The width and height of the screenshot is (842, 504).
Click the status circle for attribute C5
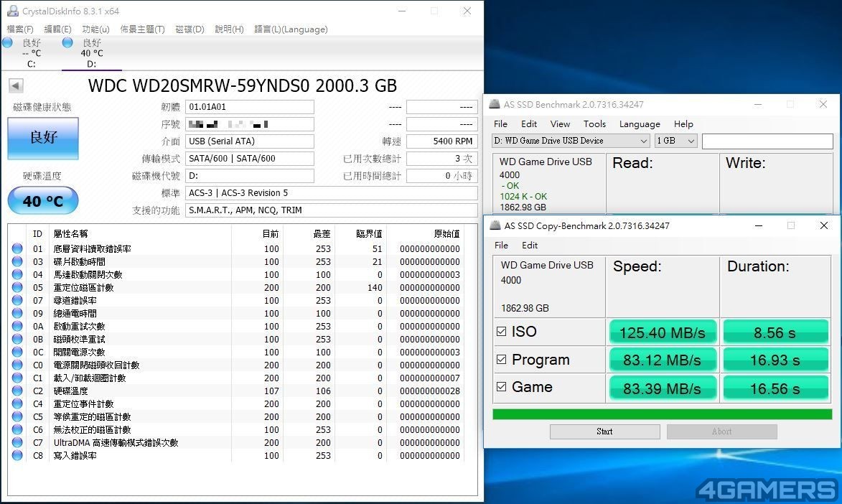[x=17, y=416]
